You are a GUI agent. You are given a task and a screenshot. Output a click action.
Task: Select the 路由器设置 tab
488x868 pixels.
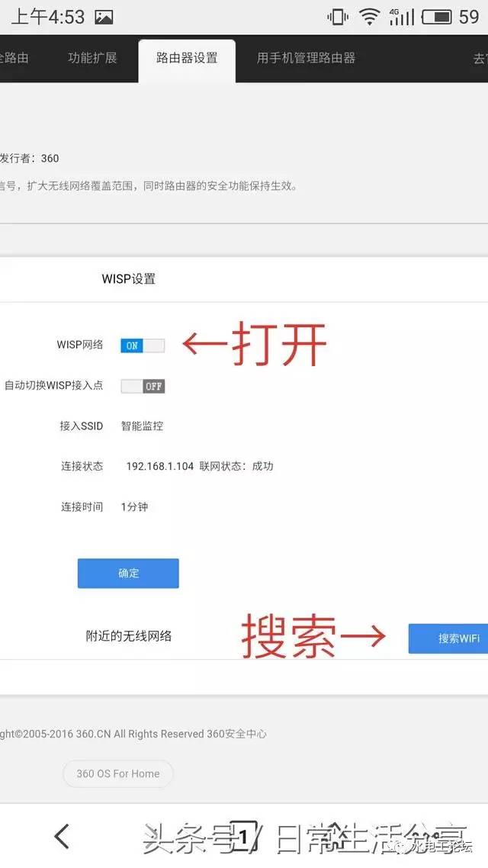click(187, 58)
